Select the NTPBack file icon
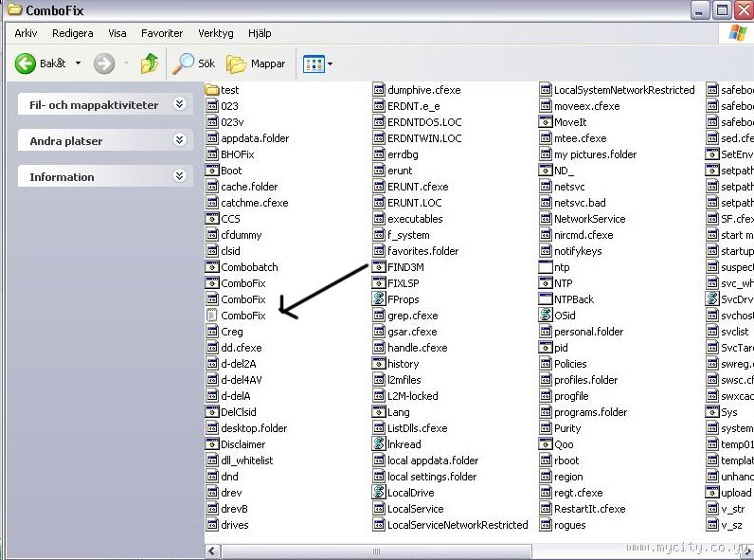Image resolution: width=754 pixels, height=560 pixels. pos(546,299)
